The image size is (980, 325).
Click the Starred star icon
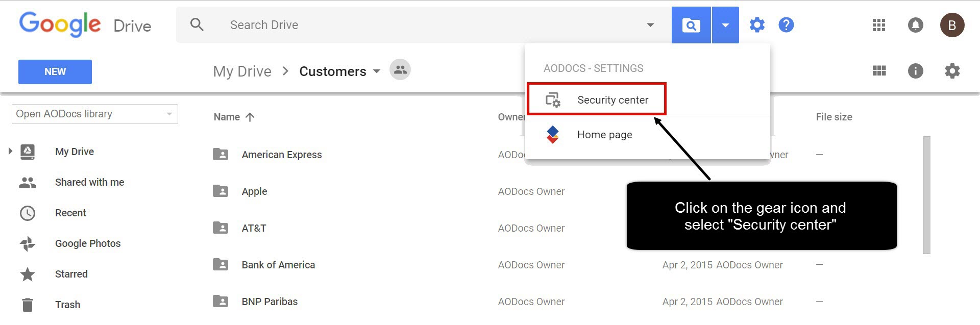tap(28, 274)
